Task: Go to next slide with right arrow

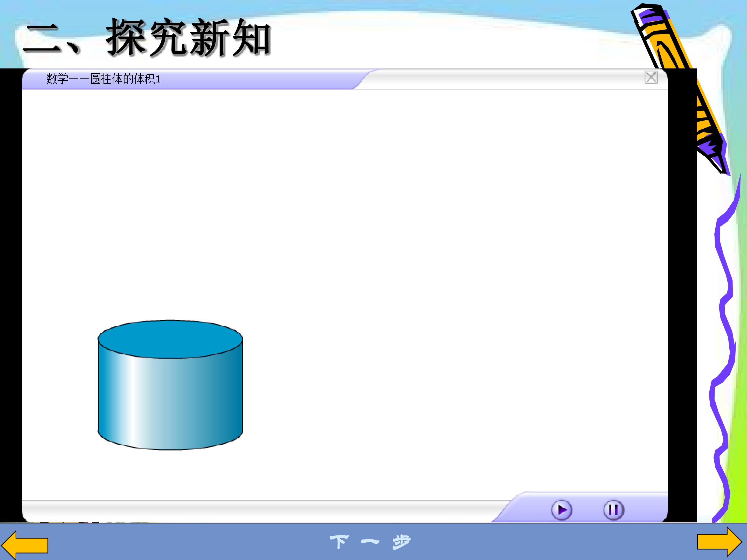Action: (x=720, y=542)
